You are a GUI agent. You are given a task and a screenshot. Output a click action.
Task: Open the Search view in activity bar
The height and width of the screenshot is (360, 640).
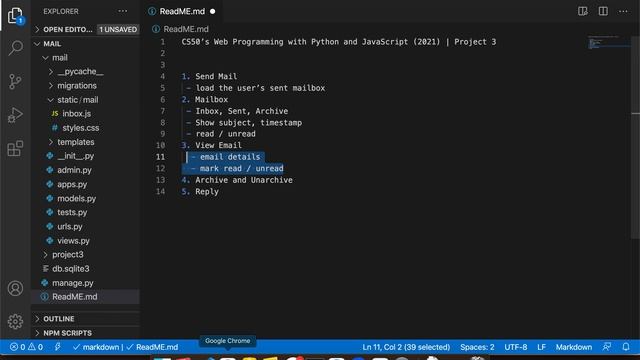click(15, 48)
